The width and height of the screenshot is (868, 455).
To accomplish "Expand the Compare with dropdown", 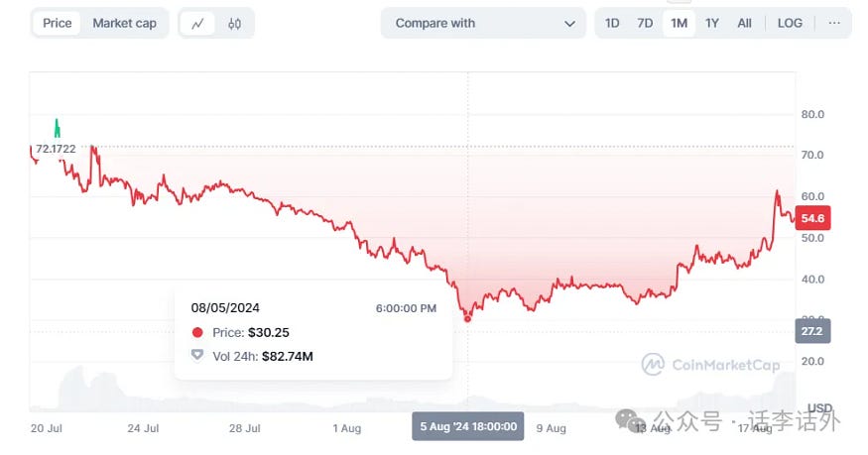I will tap(484, 23).
